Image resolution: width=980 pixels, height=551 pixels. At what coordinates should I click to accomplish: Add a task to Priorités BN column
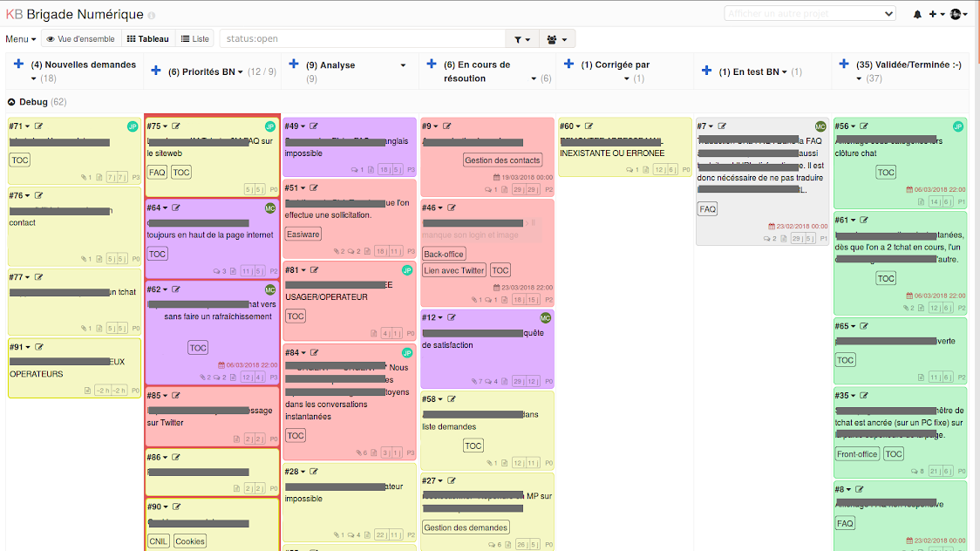[x=156, y=71]
